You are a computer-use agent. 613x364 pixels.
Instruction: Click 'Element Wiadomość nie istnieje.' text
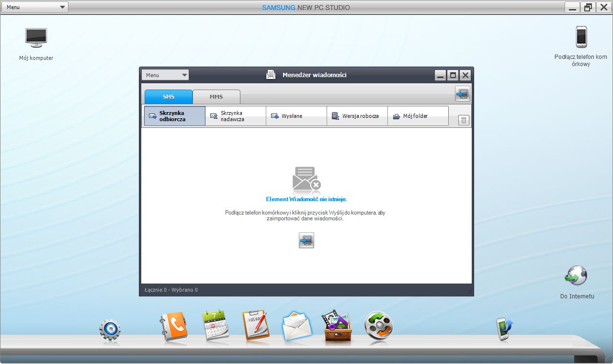(x=306, y=199)
